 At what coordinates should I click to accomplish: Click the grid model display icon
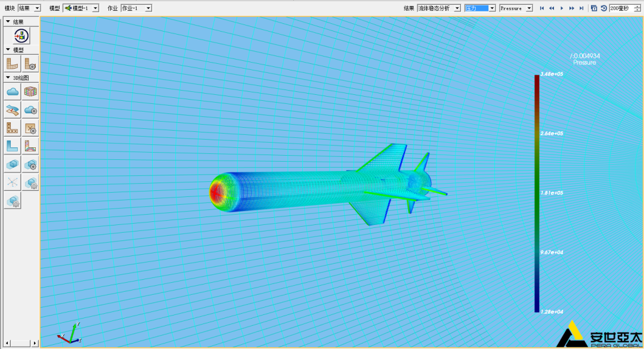(x=13, y=64)
